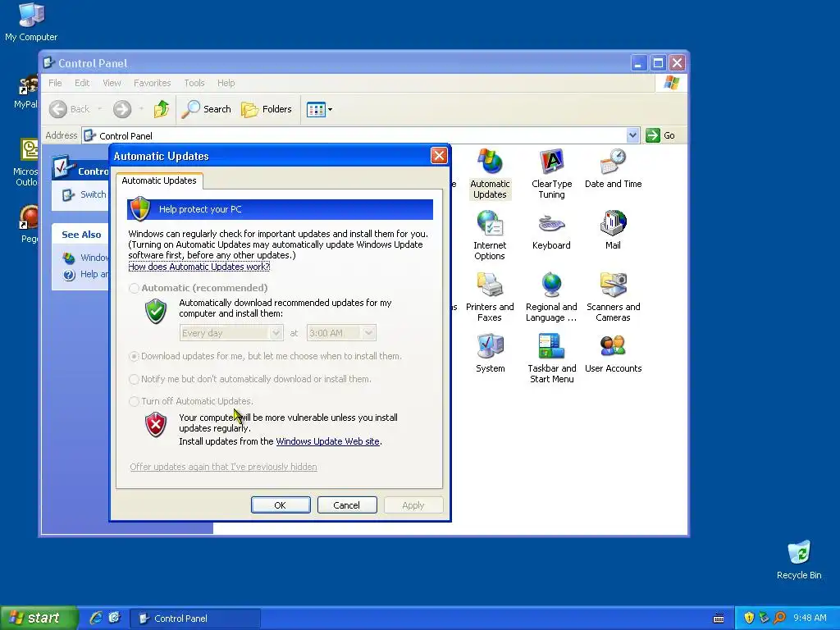This screenshot has width=840, height=630.
Task: Open Taskbar and Start Menu icon
Action: coord(551,359)
